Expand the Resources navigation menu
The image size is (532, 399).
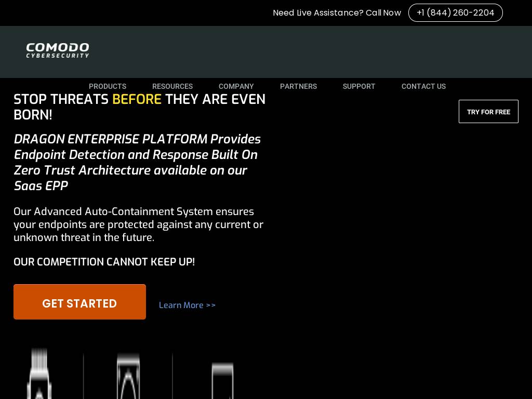click(172, 86)
